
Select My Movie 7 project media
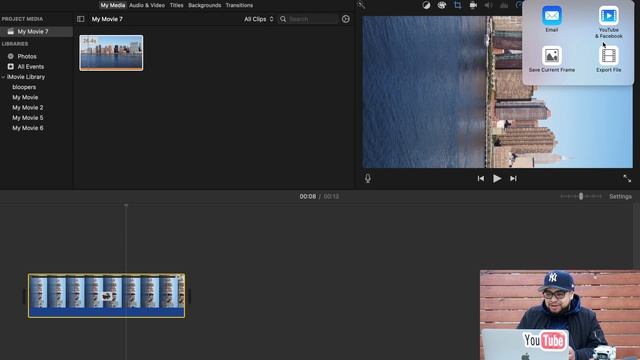pyautogui.click(x=36, y=31)
